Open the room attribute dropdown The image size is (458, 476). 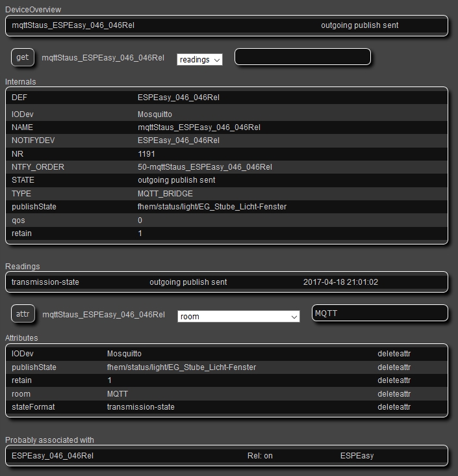pos(238,317)
